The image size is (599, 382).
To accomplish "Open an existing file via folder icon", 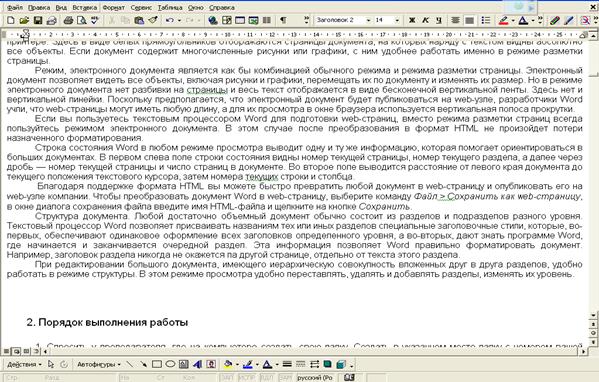I will tap(24, 20).
